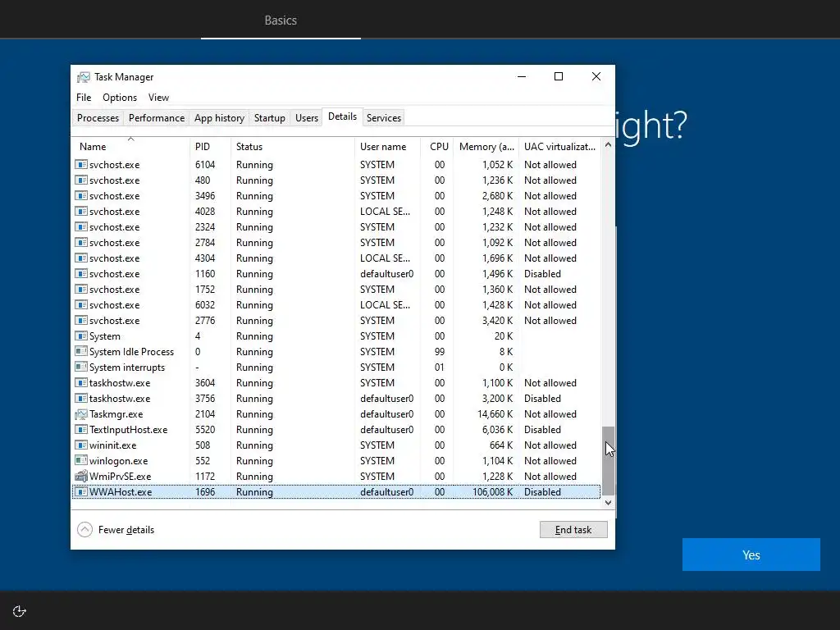Screen dimensions: 840x630
Task: Click the WmiPrvSE.exe process icon
Action: coord(81,477)
